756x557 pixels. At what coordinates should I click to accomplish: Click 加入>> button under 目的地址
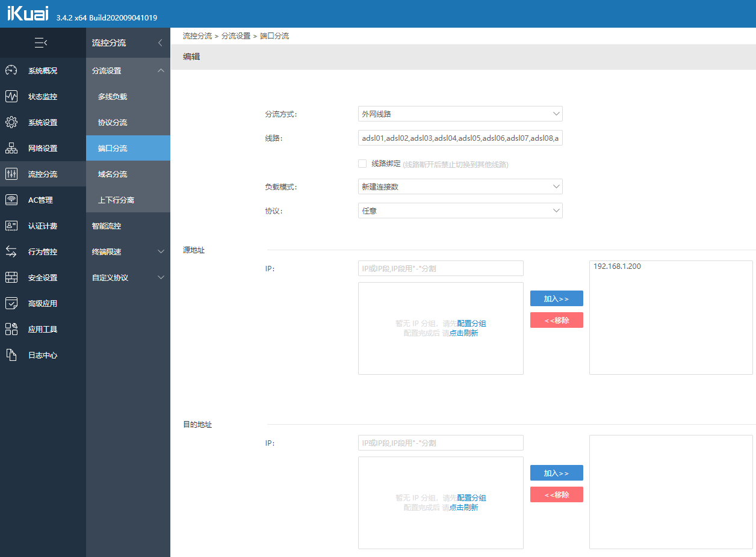[x=557, y=473]
